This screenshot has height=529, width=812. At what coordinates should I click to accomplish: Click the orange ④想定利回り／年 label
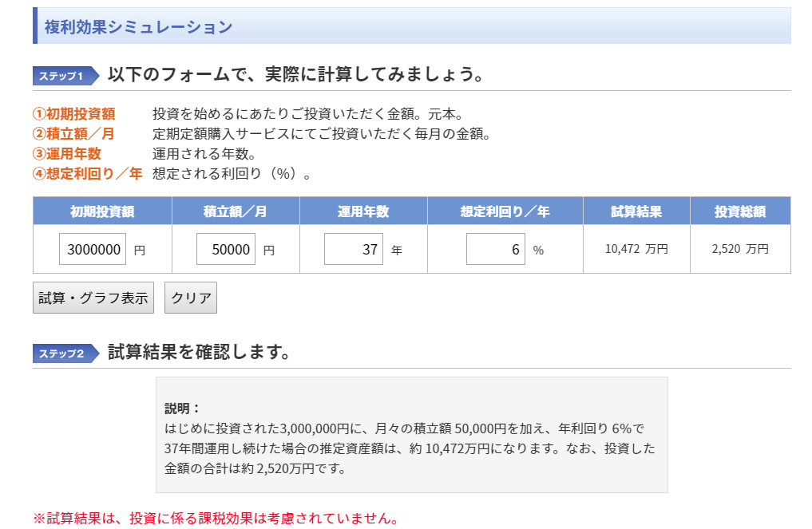tap(88, 173)
